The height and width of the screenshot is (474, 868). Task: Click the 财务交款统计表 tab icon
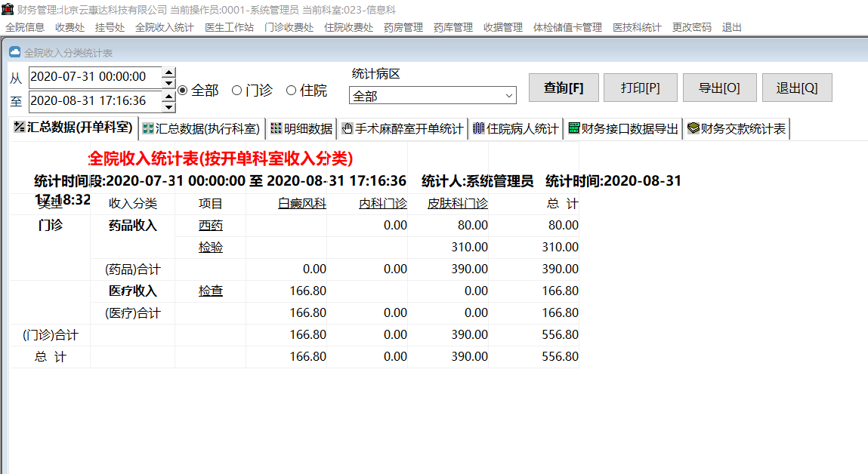[693, 129]
